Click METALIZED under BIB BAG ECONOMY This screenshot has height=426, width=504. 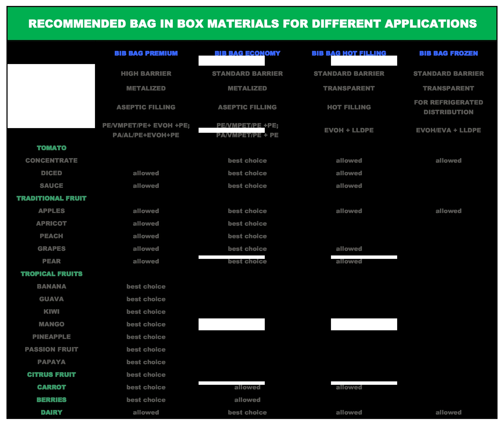(x=247, y=88)
